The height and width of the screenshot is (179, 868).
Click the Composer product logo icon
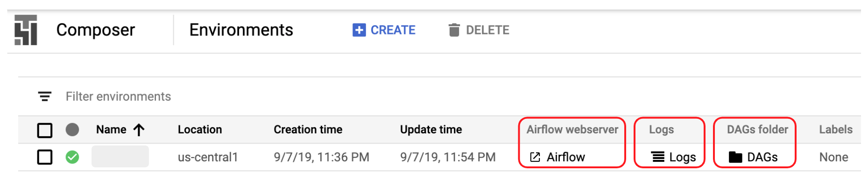click(26, 30)
